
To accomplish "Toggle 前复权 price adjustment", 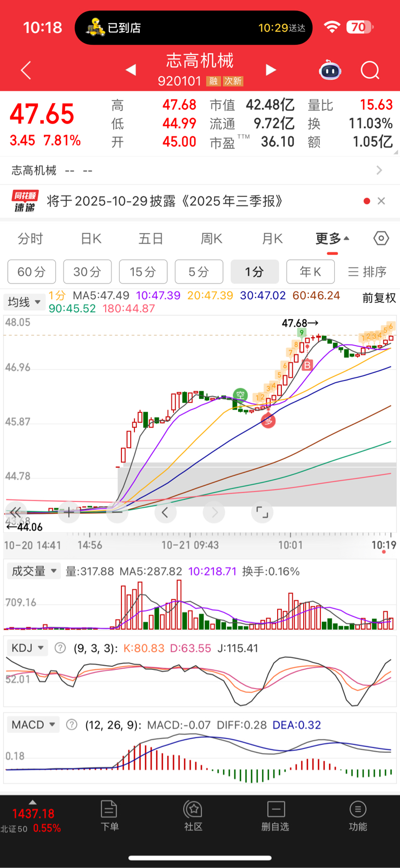I will click(379, 298).
